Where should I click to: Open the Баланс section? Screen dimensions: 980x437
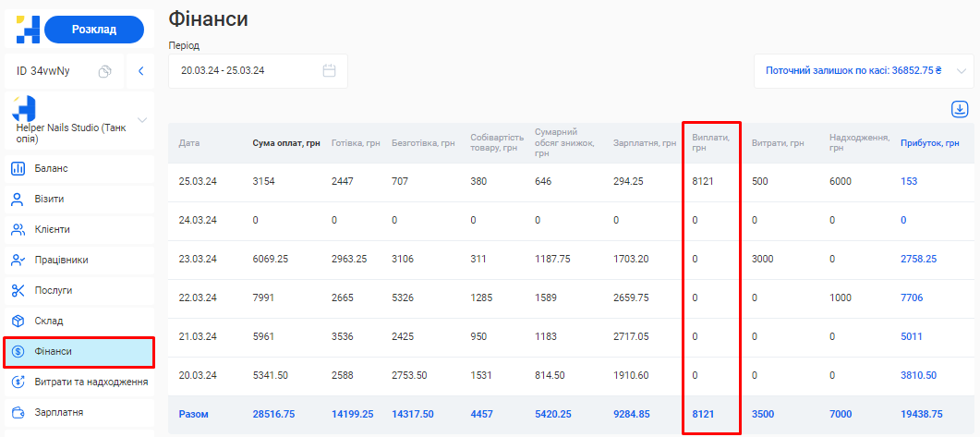click(52, 168)
